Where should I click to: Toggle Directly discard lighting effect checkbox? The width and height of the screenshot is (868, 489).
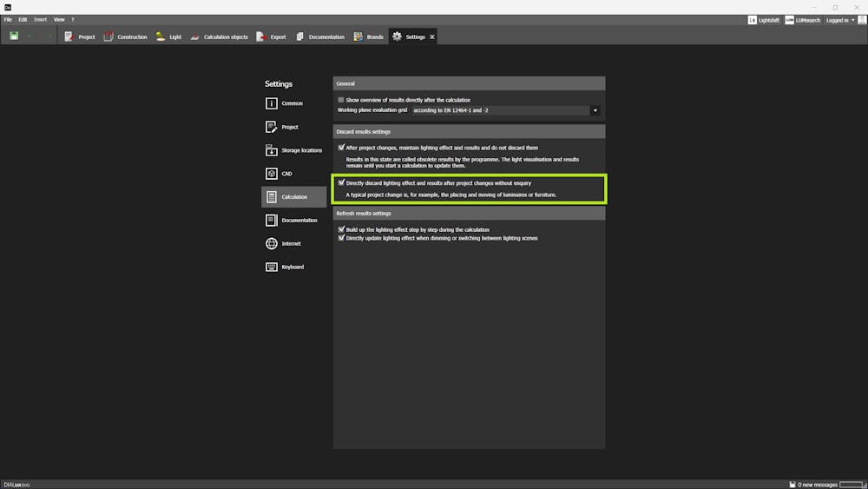tap(341, 182)
